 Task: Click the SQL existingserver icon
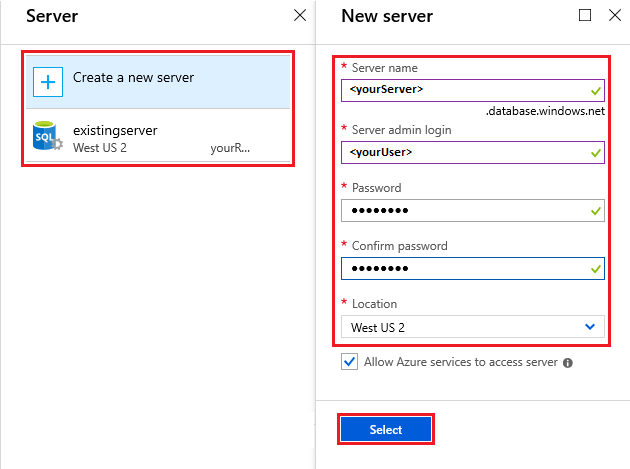[x=47, y=136]
